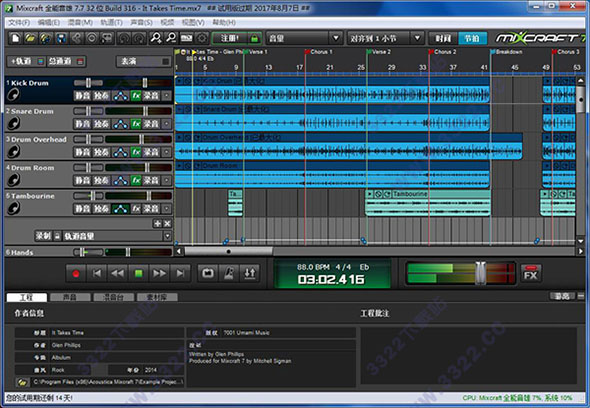Image resolution: width=590 pixels, height=408 pixels.
Task: Switch timeline to Time mode
Action: pyautogui.click(x=443, y=38)
